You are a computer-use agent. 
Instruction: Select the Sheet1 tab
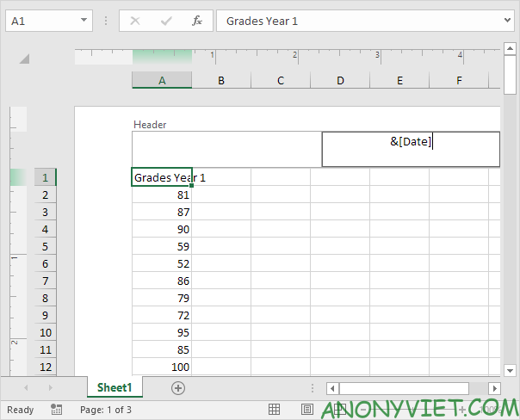114,388
